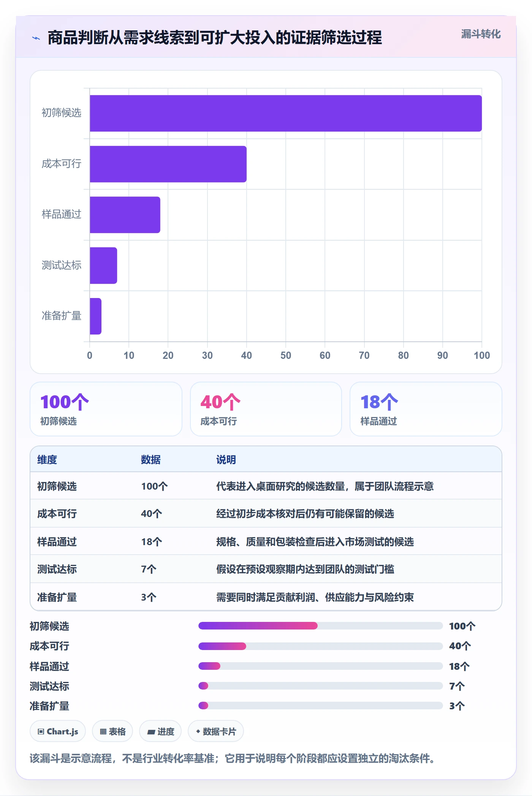Click the 漏斗转化 label in the header
The image size is (532, 796).
click(x=481, y=34)
